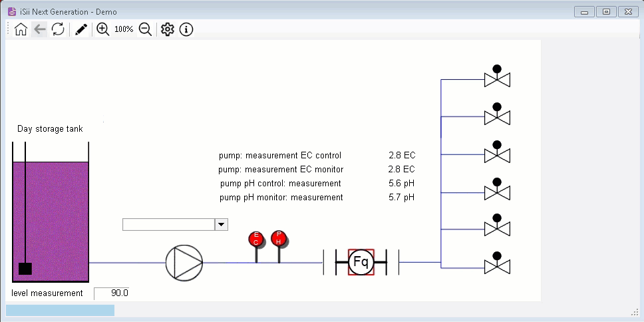This screenshot has height=322, width=644.
Task: Go to the Home screen icon
Action: click(21, 29)
